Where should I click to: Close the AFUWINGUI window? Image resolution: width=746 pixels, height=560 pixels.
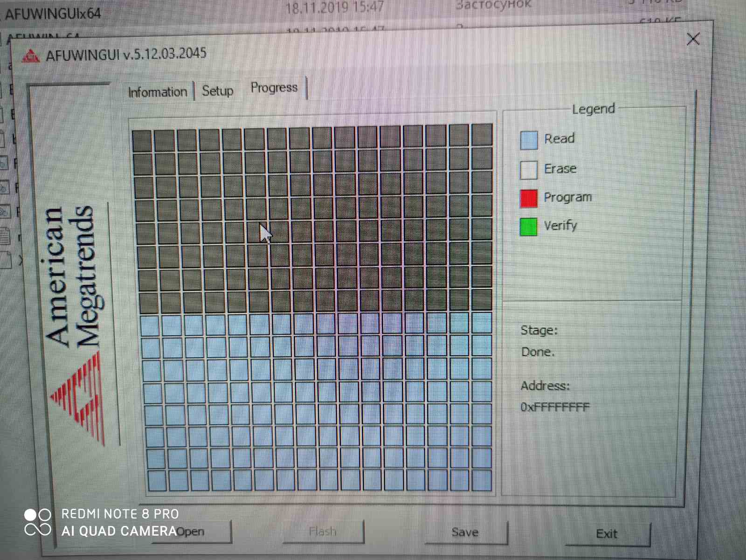[x=693, y=39]
